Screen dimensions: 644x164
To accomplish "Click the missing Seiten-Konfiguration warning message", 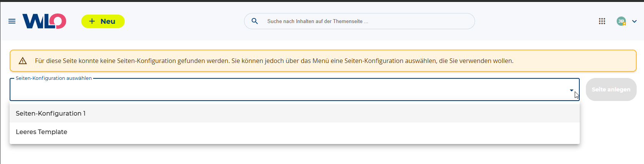I will tap(274, 61).
